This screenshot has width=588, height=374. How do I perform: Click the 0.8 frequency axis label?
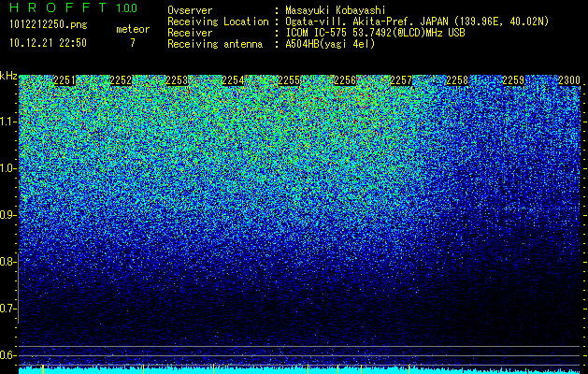[x=7, y=262]
